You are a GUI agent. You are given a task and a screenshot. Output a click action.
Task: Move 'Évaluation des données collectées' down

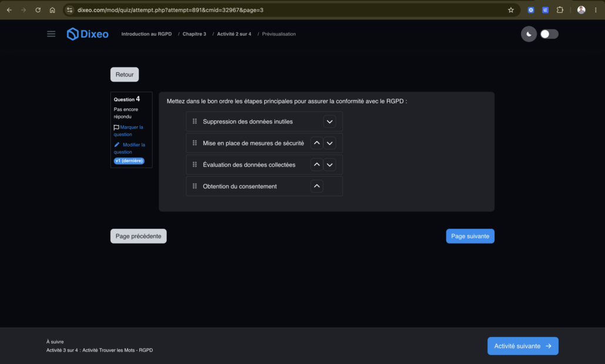[x=330, y=164]
